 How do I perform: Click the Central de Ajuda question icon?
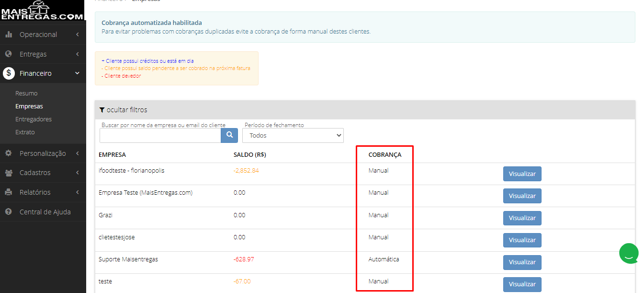click(x=9, y=211)
